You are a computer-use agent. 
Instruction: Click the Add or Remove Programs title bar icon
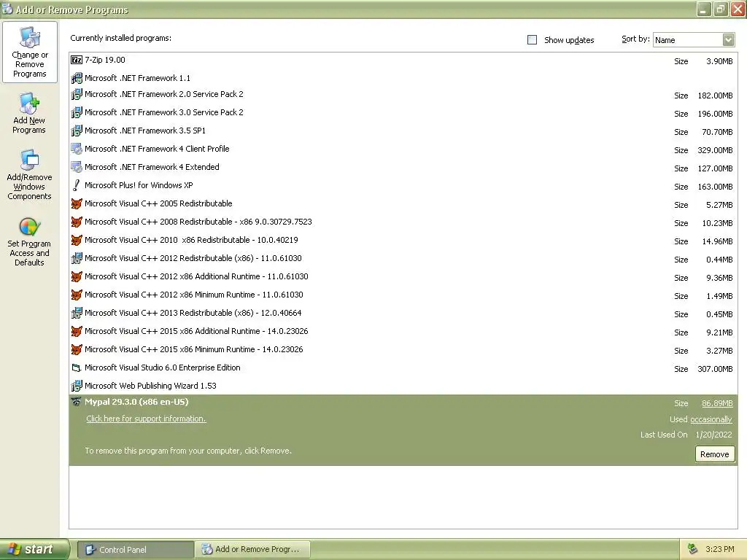[x=7, y=9]
